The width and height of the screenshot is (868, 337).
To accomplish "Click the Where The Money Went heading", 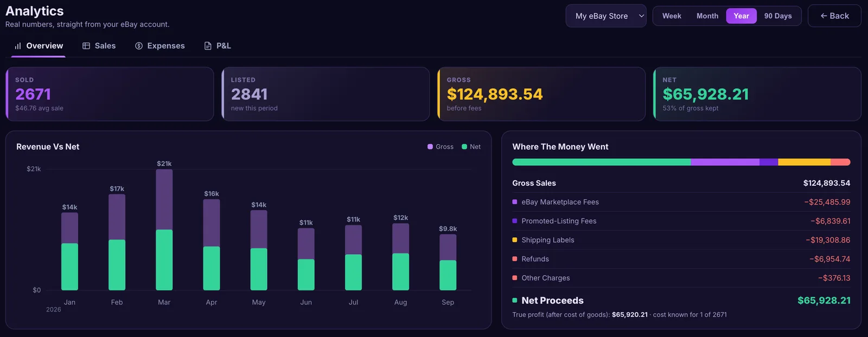I will click(560, 147).
